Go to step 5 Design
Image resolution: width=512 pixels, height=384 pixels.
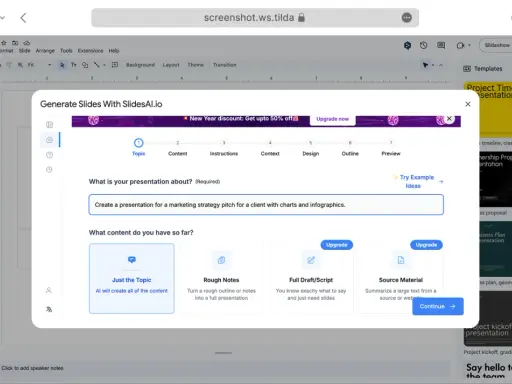click(311, 148)
